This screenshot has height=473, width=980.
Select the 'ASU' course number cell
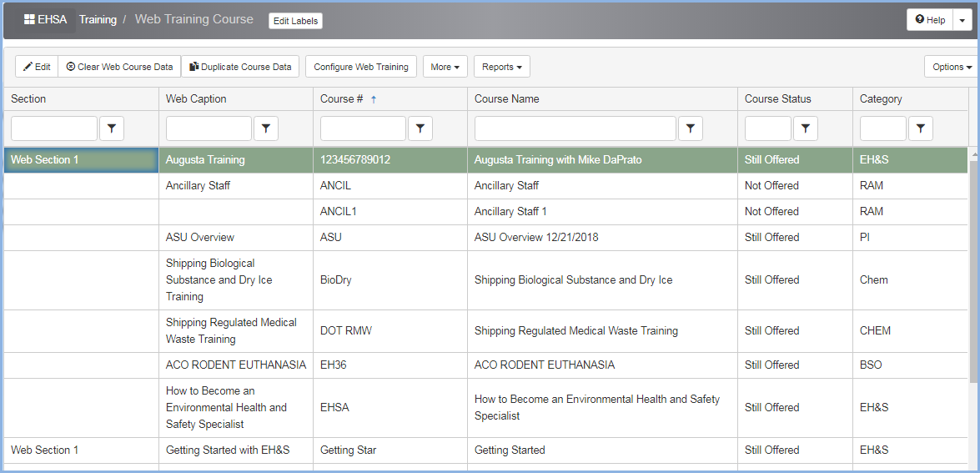point(390,238)
